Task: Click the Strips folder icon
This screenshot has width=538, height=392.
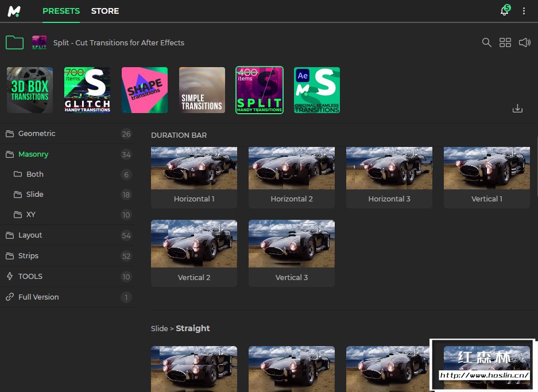Action: 10,256
